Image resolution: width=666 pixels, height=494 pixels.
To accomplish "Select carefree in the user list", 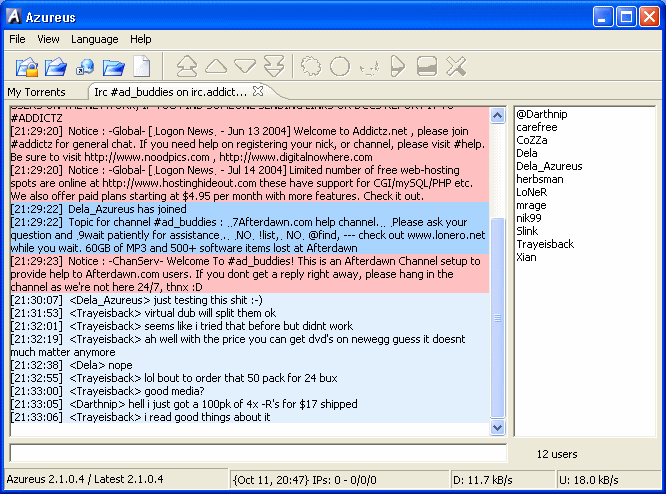I will point(536,127).
